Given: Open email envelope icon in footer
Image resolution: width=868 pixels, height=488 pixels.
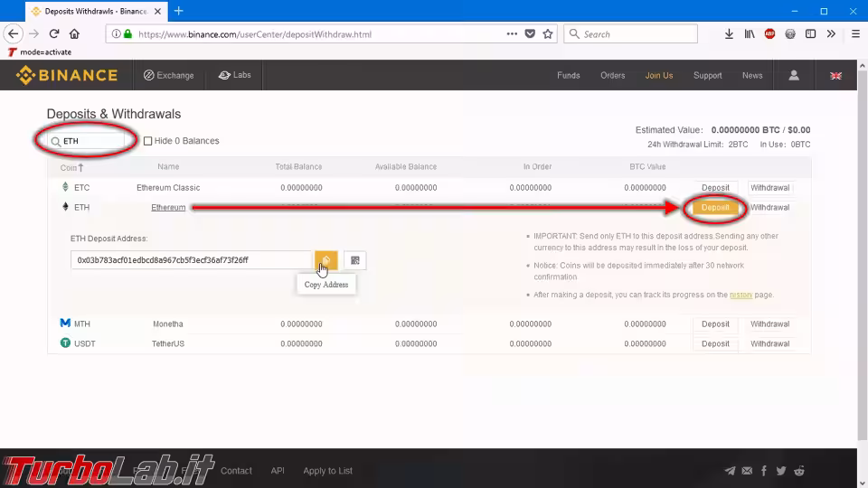Looking at the screenshot, I should (x=748, y=471).
